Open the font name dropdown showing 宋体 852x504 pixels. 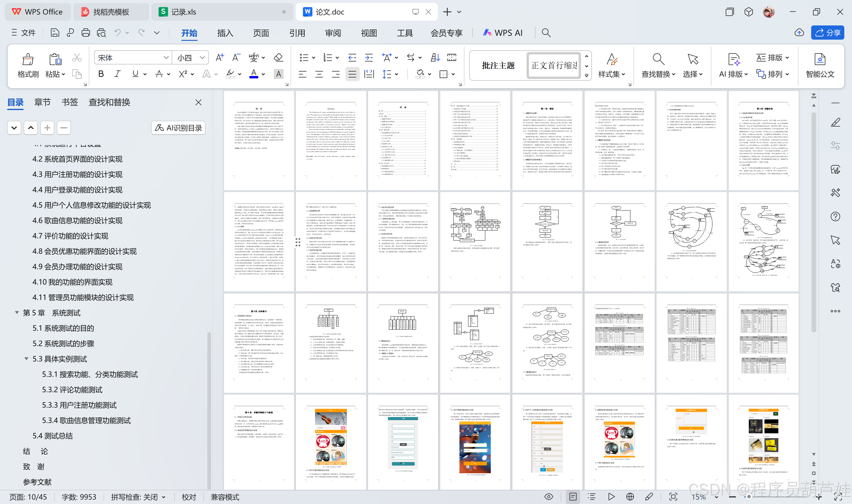(x=133, y=57)
